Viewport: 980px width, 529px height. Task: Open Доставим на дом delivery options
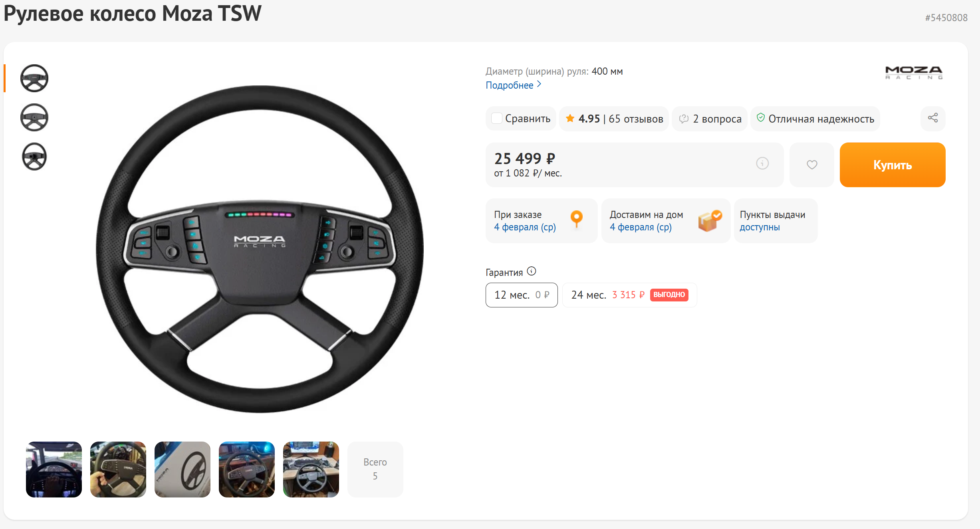[665, 221]
